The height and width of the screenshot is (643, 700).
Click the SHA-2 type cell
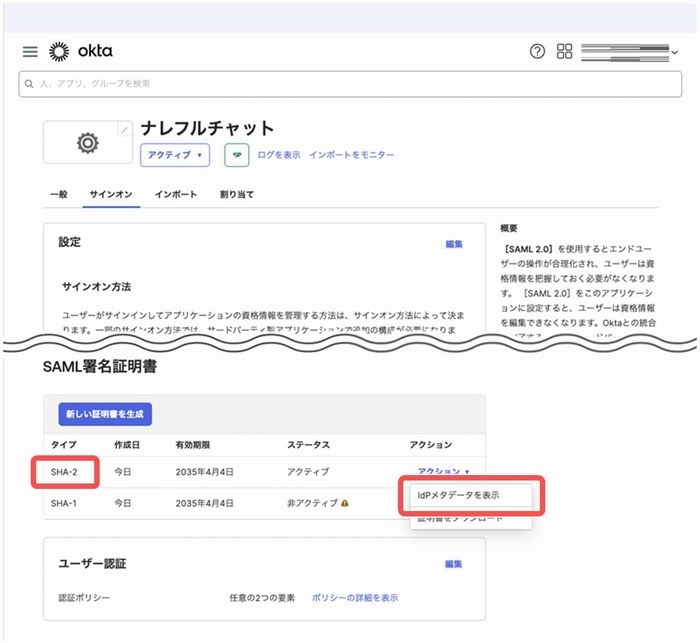64,472
